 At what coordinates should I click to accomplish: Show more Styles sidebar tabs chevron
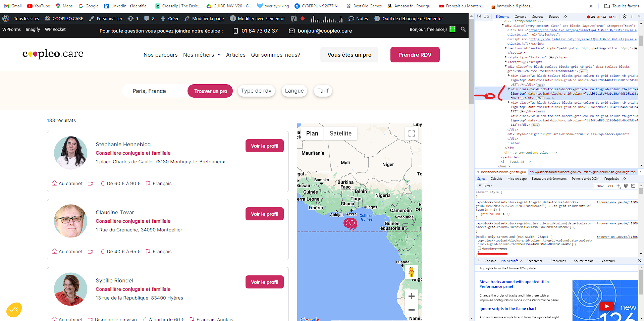click(624, 178)
